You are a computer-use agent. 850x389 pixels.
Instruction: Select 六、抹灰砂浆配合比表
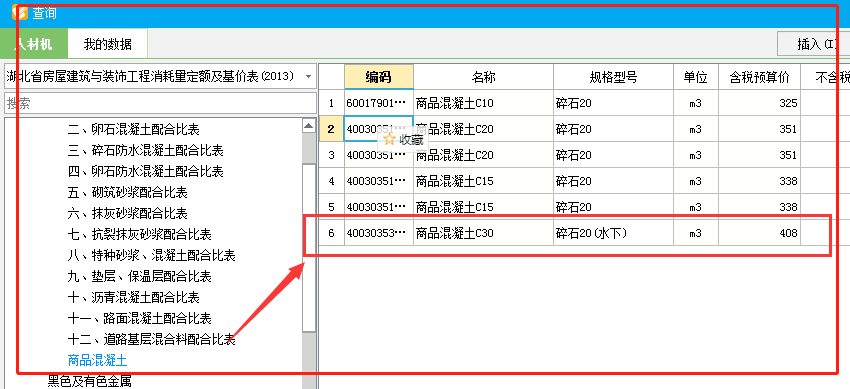click(127, 213)
